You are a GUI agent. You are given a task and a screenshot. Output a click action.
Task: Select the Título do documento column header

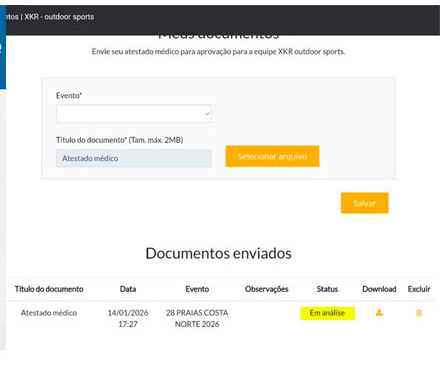pyautogui.click(x=49, y=289)
